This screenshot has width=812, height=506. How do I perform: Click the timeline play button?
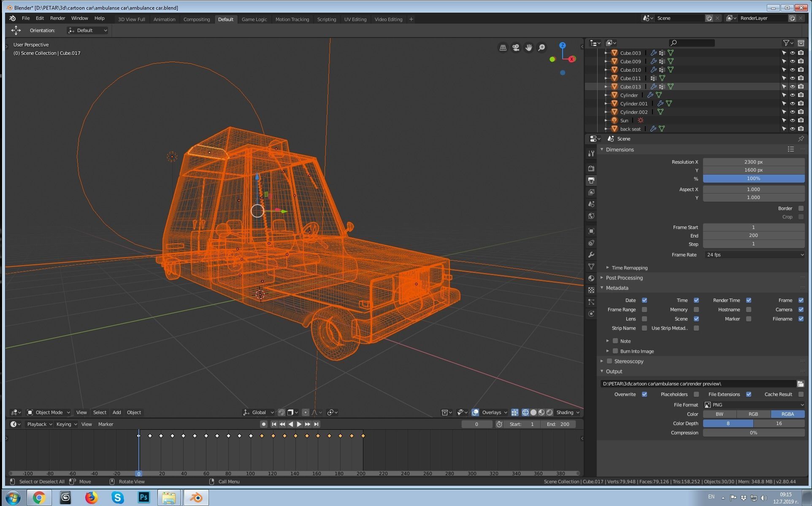(299, 424)
